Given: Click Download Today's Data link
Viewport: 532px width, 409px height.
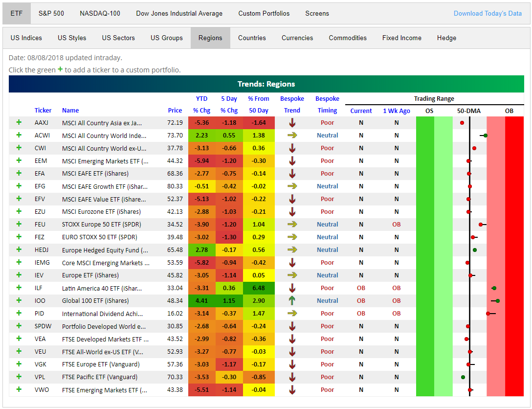Looking at the screenshot, I should 488,13.
